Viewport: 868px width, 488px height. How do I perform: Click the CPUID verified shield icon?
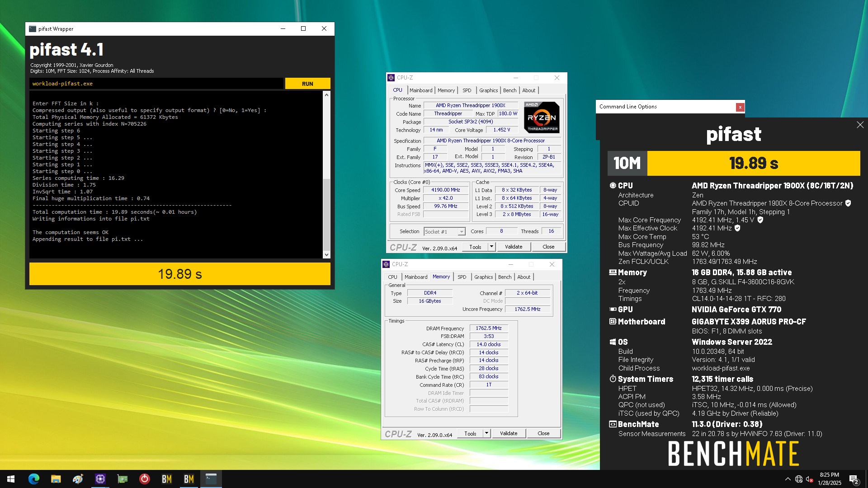coord(848,203)
